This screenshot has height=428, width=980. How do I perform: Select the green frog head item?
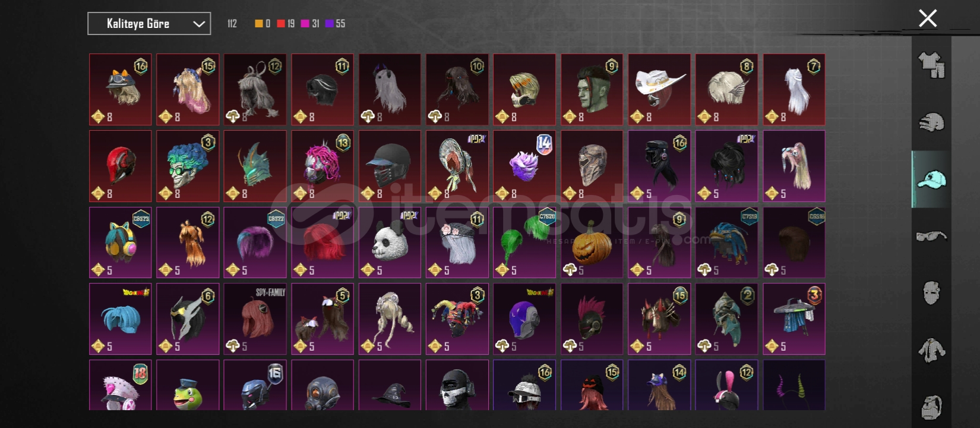[x=188, y=385]
